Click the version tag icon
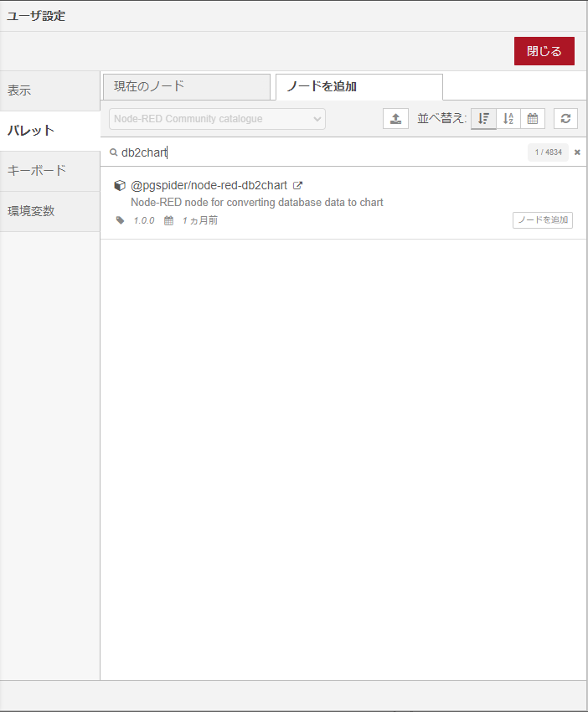This screenshot has height=712, width=588. [x=120, y=220]
